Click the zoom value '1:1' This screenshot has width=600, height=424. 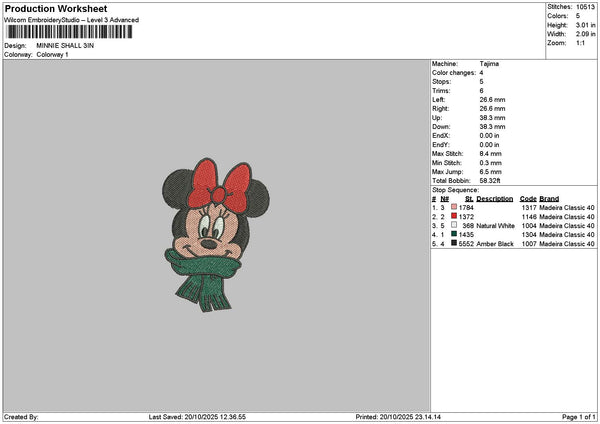coord(580,43)
